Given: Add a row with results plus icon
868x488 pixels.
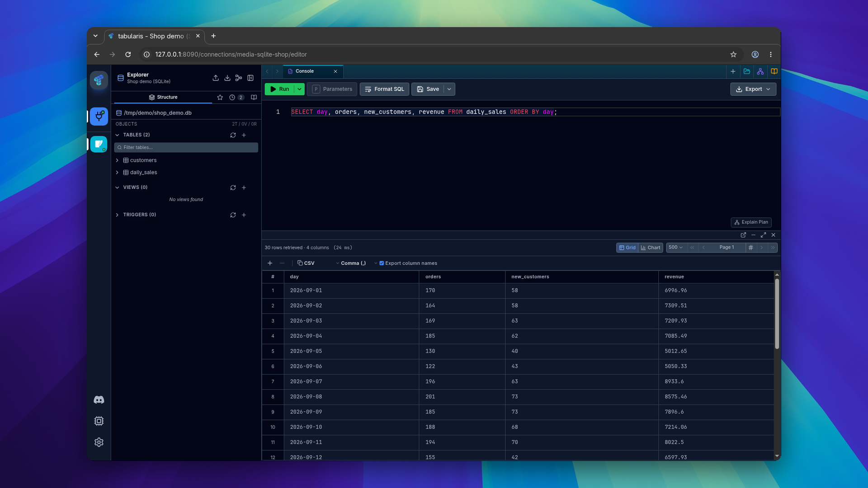Looking at the screenshot, I should pyautogui.click(x=270, y=263).
